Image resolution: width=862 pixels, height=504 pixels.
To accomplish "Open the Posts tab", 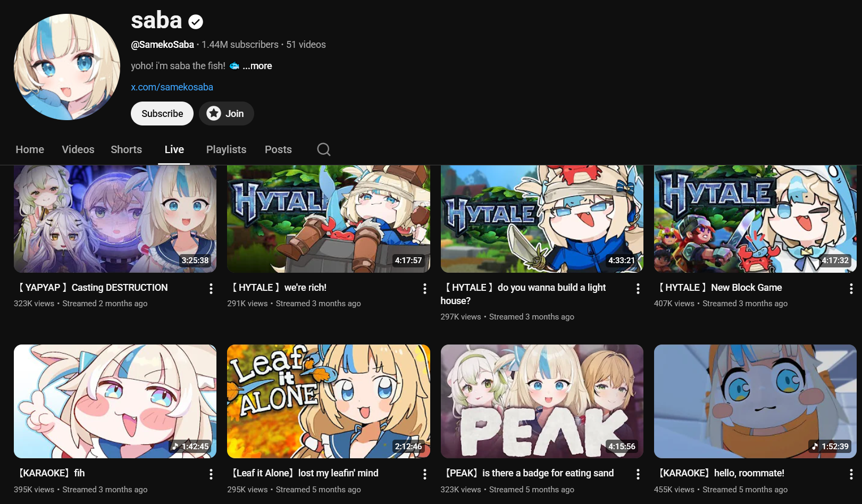I will tap(278, 149).
